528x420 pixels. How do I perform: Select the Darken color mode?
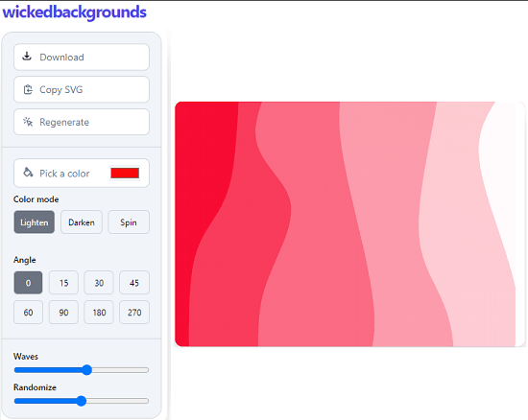tap(82, 222)
